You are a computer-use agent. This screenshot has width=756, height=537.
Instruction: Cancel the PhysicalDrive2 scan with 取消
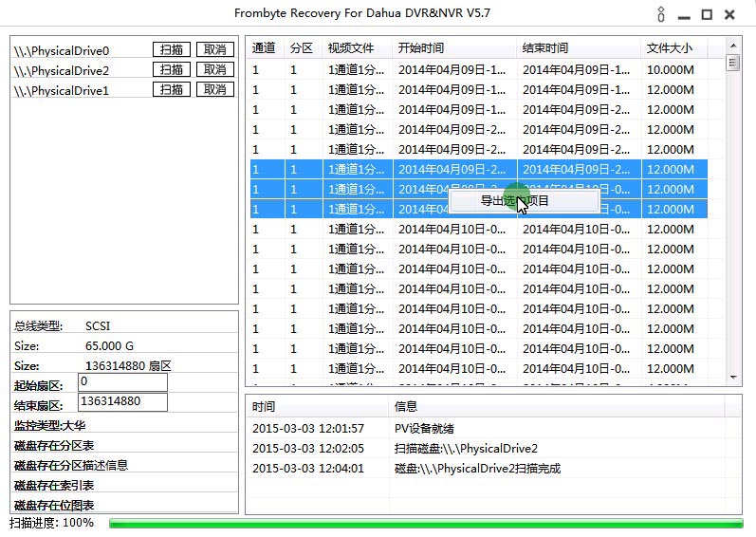coord(215,70)
